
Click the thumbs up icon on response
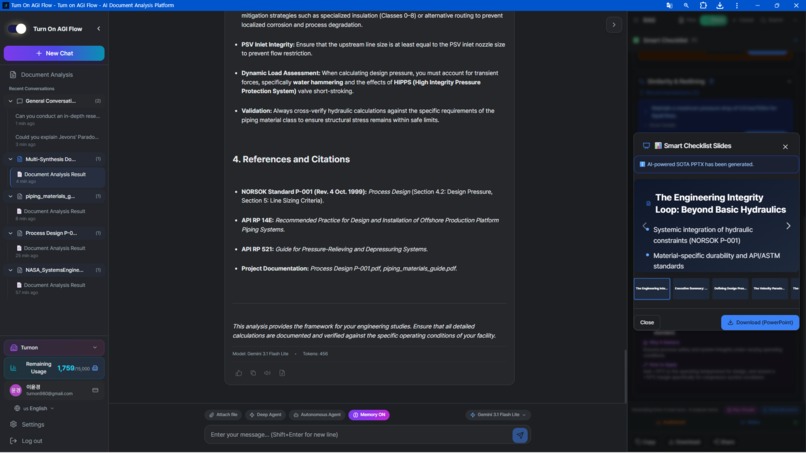239,373
